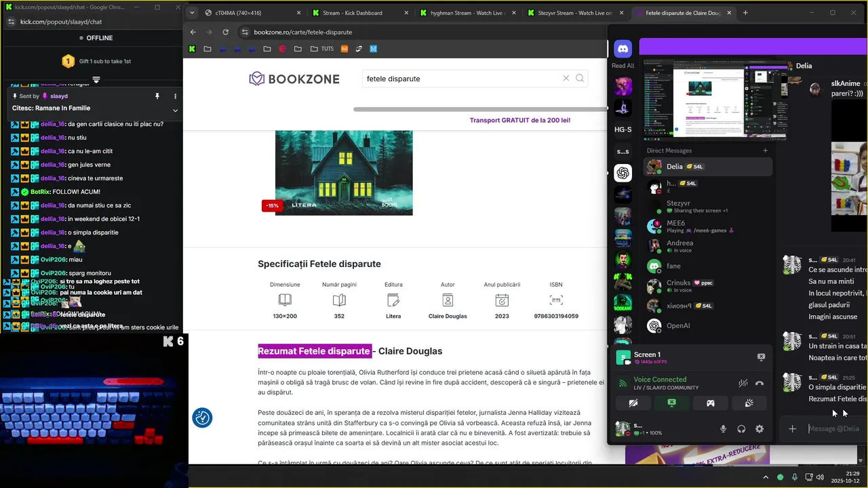The image size is (868, 488).
Task: Expand the pinned message chevron in Kick chat
Action: click(175, 110)
